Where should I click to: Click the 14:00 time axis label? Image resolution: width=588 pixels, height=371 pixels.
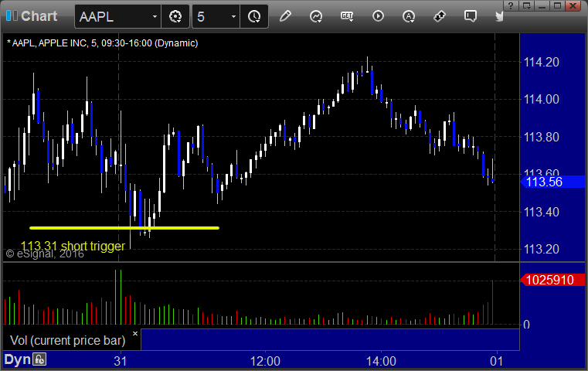pyautogui.click(x=381, y=361)
